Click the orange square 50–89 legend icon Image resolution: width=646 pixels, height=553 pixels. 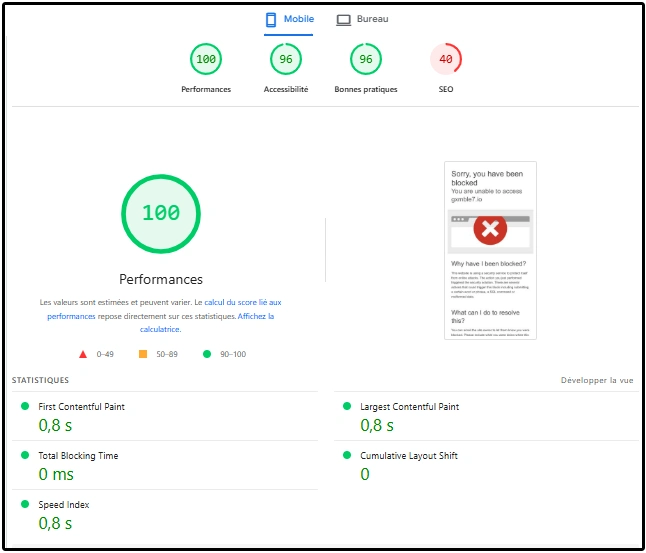[x=143, y=354]
